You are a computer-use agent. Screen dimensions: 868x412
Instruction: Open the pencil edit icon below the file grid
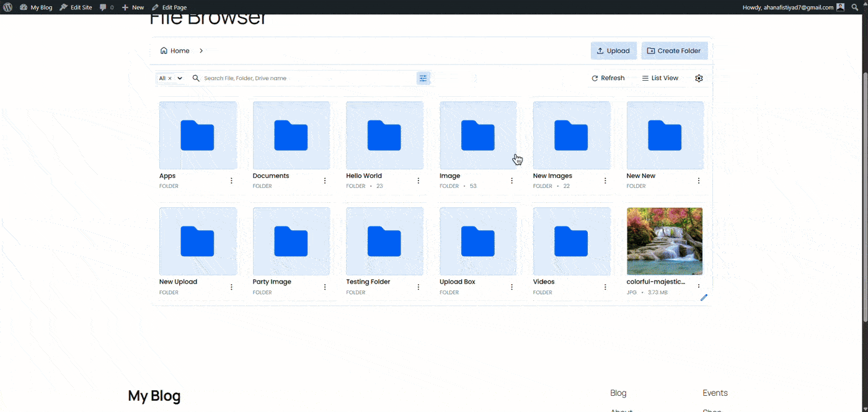(x=704, y=298)
